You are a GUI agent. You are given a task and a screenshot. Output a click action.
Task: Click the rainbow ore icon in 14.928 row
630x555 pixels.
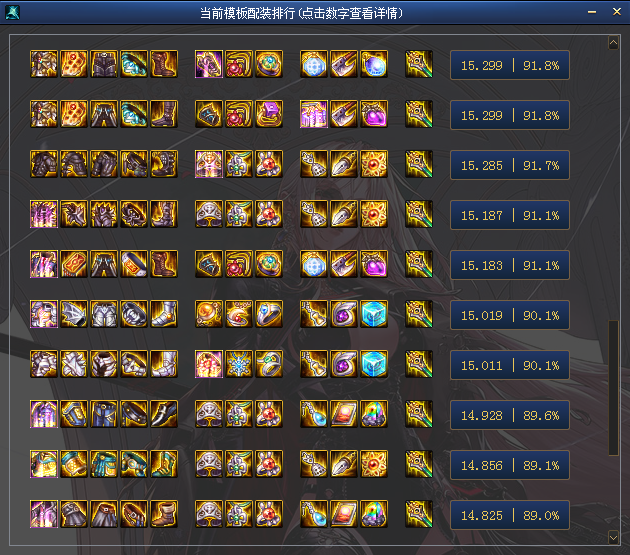coord(374,414)
